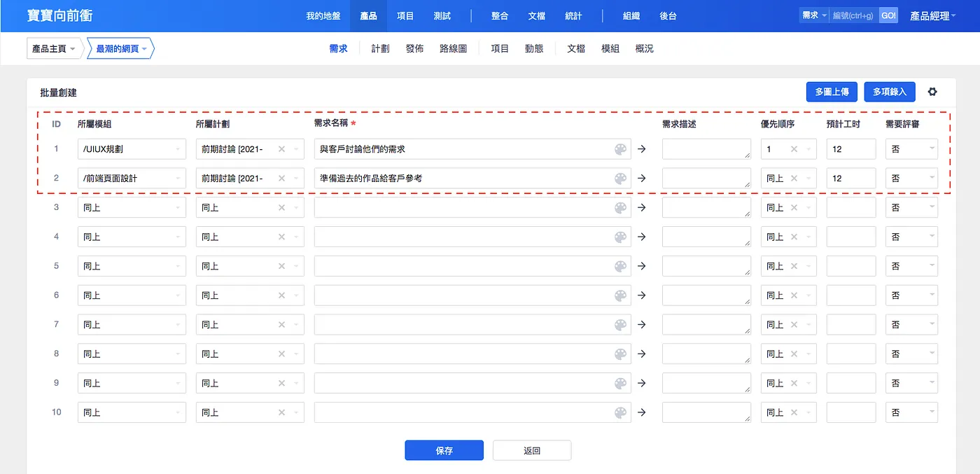Focus the 編號(ctrl+g) search field

(854, 15)
